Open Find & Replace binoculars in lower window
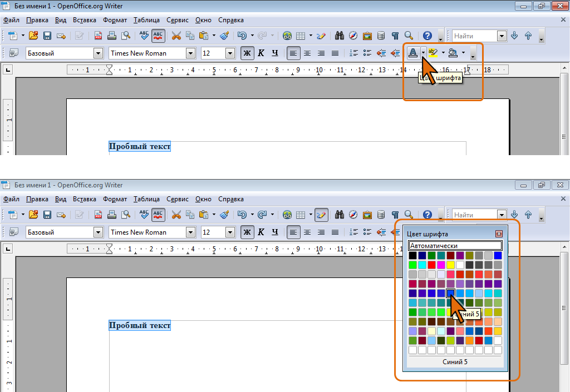 tap(340, 215)
